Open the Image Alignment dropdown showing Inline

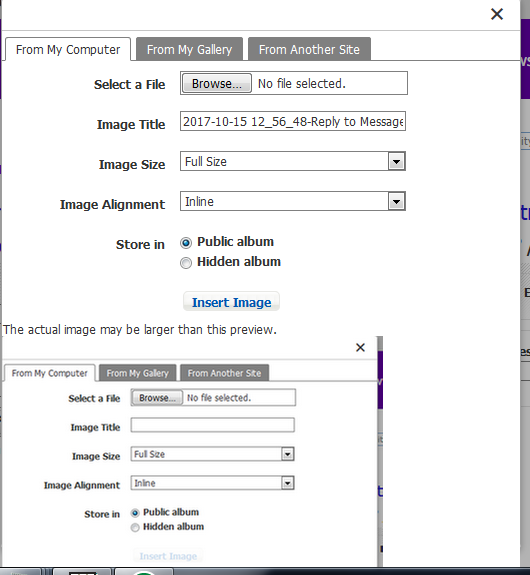click(293, 201)
